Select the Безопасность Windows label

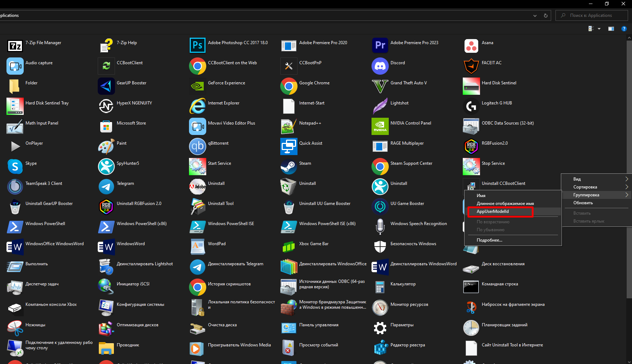coord(413,244)
